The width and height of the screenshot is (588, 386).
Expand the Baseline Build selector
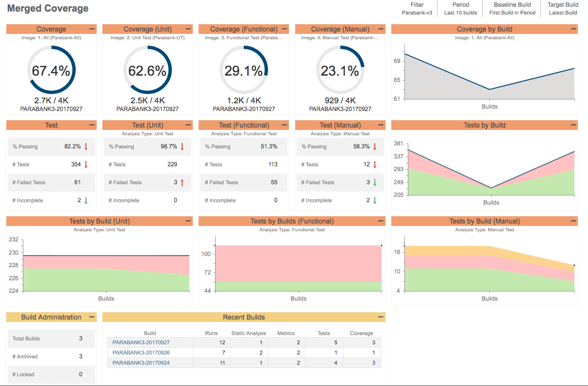coord(512,9)
